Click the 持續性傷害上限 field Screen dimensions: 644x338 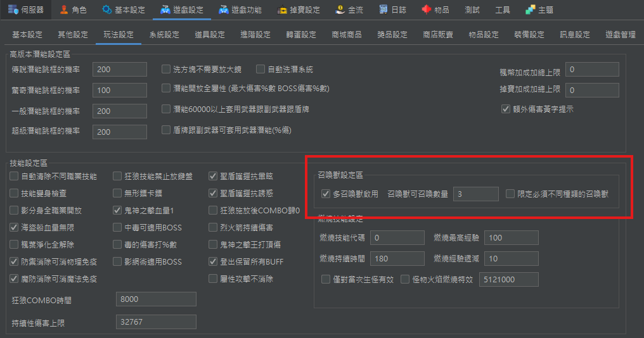tap(156, 322)
